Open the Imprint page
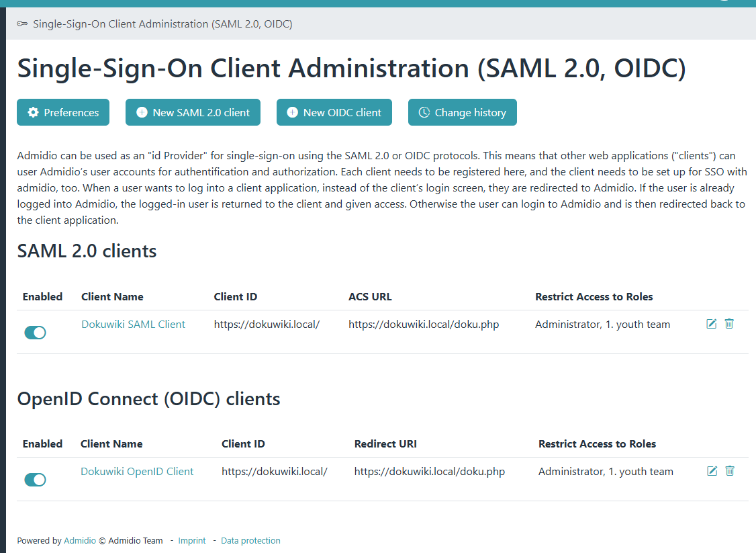 tap(192, 540)
